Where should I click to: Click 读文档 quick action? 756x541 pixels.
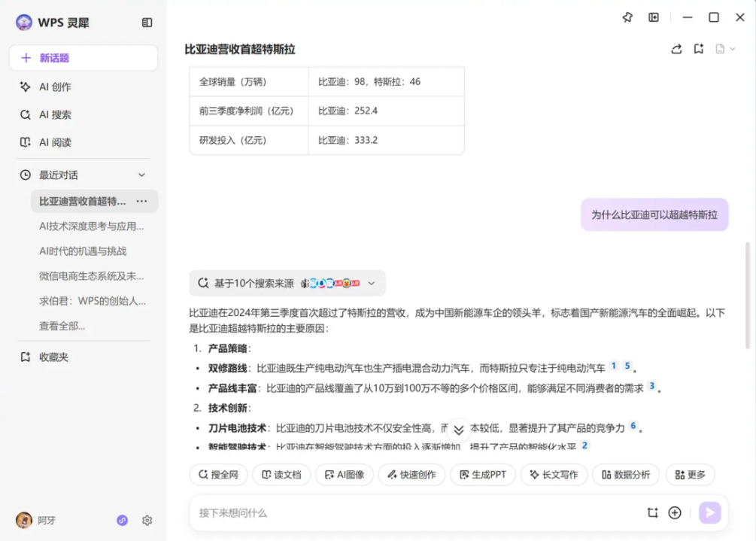(x=281, y=475)
